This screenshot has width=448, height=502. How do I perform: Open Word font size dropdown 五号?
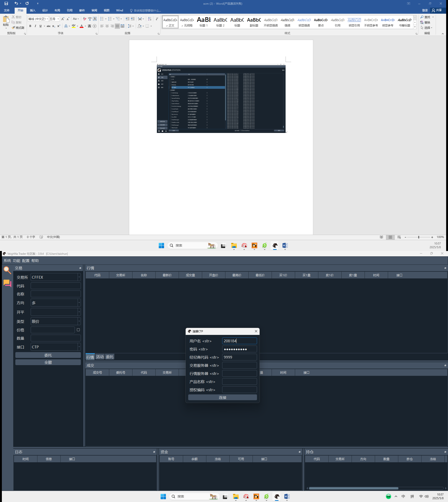[58, 19]
